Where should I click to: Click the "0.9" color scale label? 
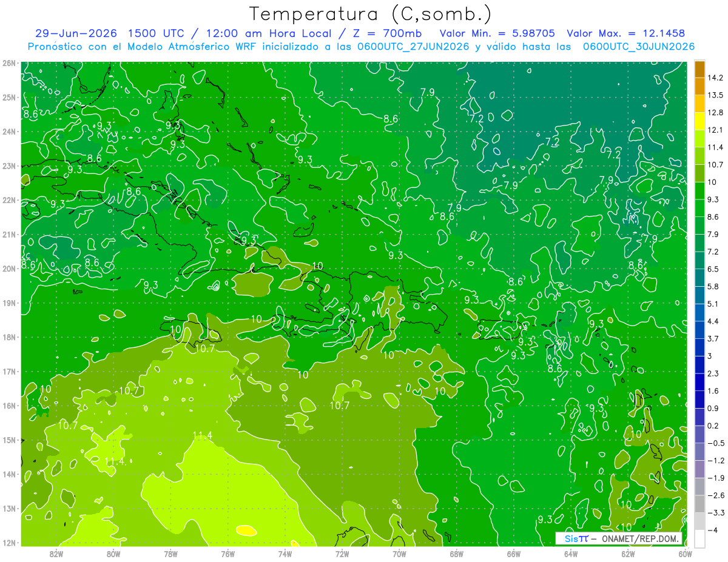714,408
